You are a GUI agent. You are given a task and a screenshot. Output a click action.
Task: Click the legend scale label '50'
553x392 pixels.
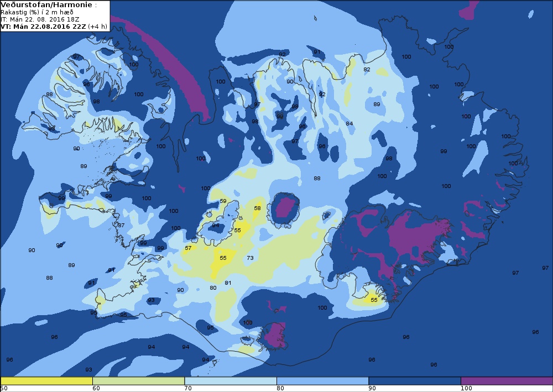(4, 389)
